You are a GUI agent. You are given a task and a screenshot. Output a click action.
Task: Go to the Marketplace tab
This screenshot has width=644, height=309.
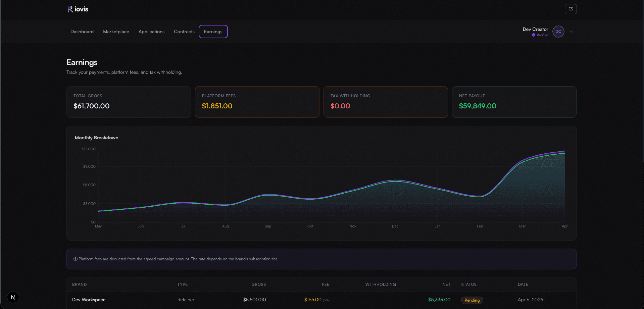coord(116,32)
